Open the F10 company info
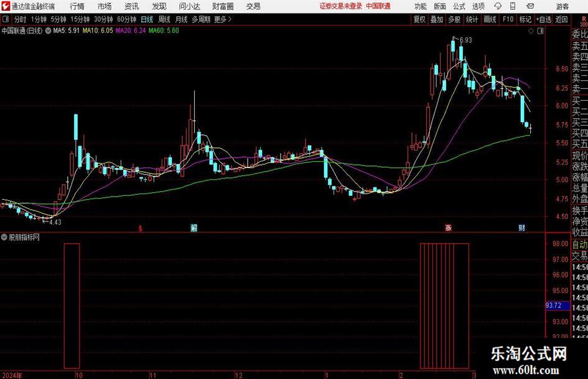This screenshot has height=379, width=588. (508, 19)
